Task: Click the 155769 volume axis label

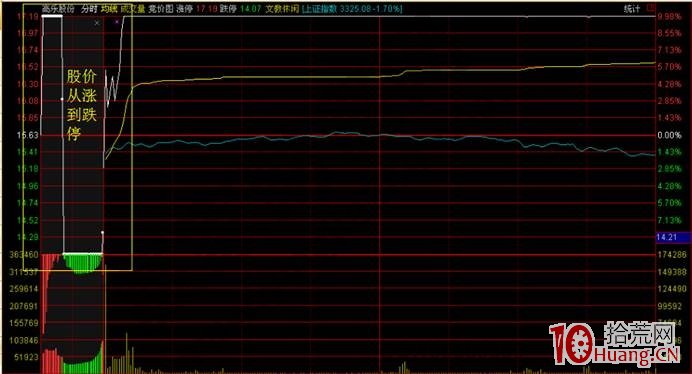Action: point(23,323)
